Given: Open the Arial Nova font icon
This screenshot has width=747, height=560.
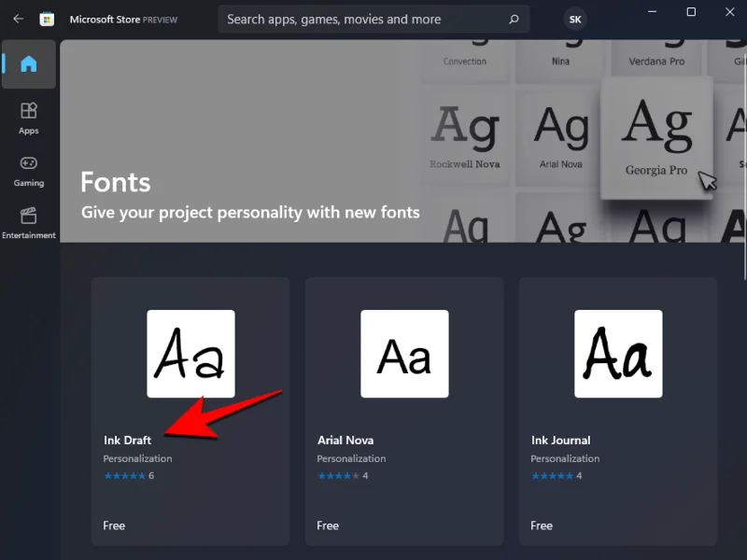Looking at the screenshot, I should pos(404,354).
